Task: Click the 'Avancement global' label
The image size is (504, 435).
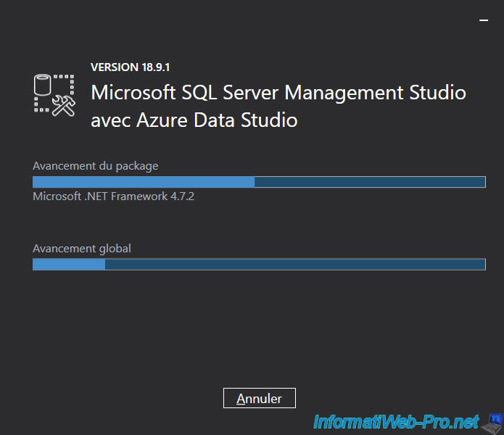Action: coord(82,249)
